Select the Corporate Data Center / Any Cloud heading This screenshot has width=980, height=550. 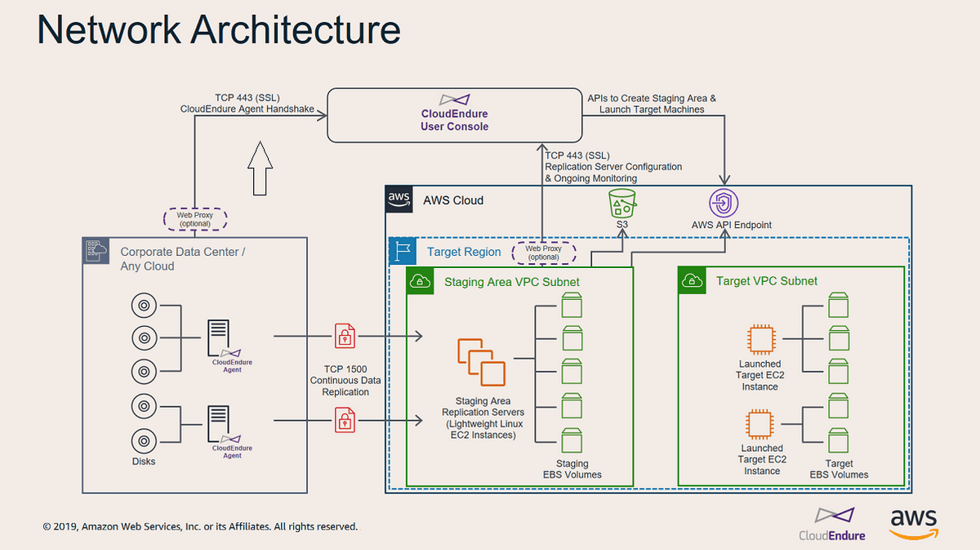click(183, 259)
